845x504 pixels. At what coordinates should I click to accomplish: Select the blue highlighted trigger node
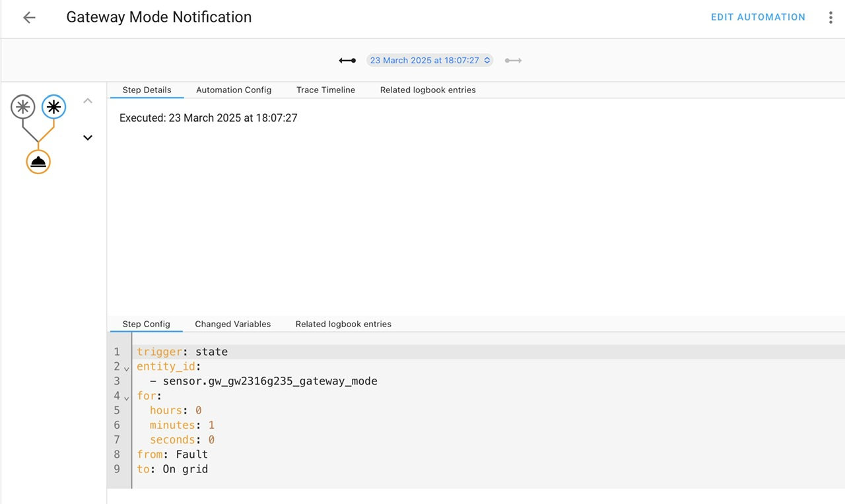(x=54, y=107)
